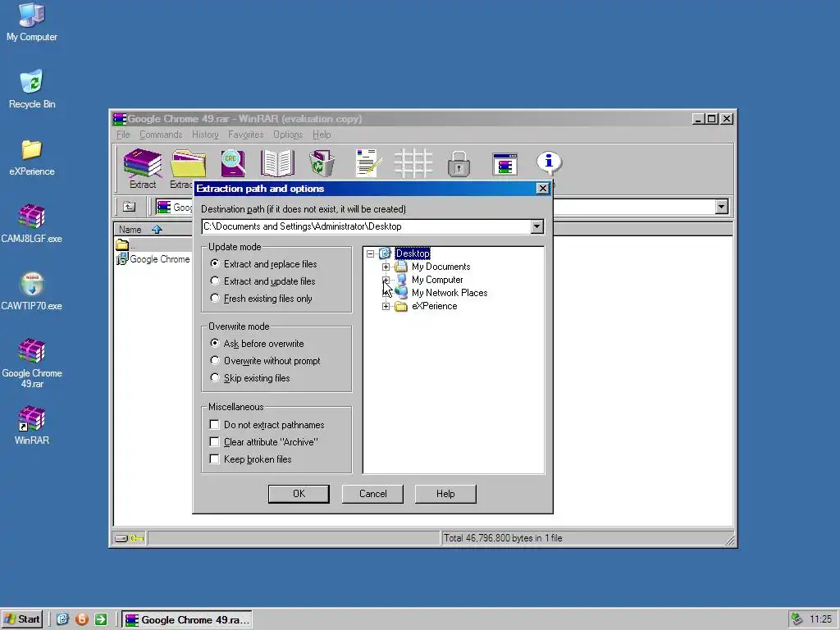Screen dimensions: 840x630
Task: Click the system tray network icon
Action: [797, 619]
